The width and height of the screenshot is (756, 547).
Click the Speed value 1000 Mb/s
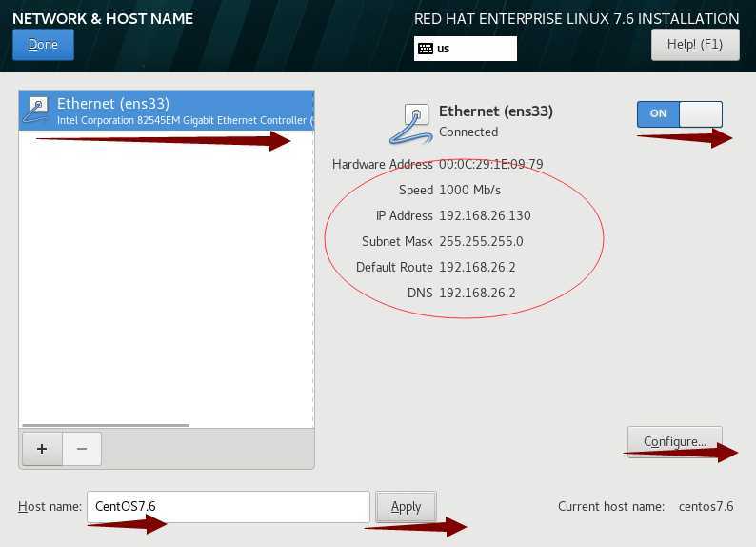click(469, 190)
